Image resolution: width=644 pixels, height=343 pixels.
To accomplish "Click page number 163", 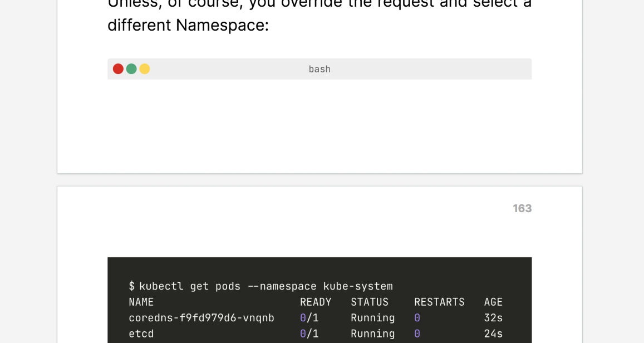I will (x=522, y=208).
